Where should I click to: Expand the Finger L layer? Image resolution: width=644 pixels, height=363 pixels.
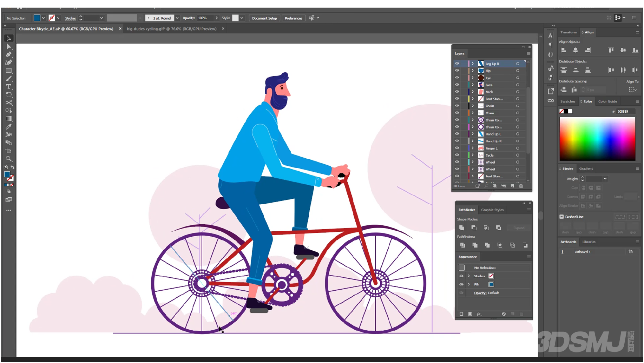473,148
